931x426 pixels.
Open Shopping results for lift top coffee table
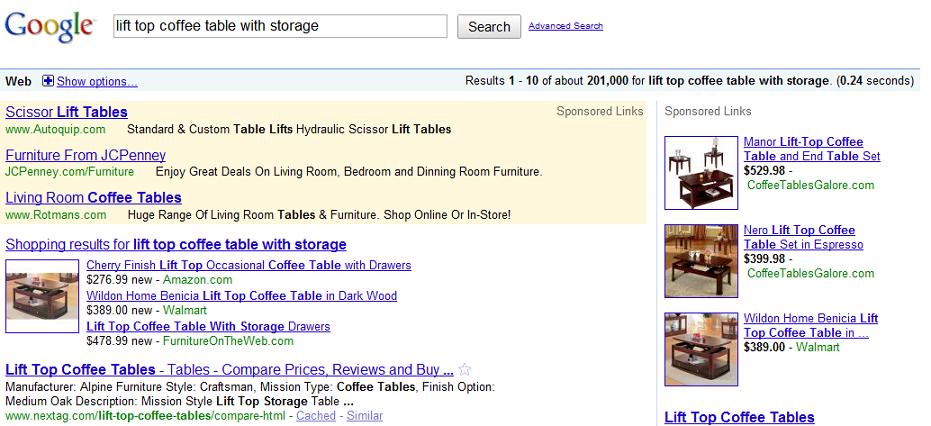coord(176,244)
